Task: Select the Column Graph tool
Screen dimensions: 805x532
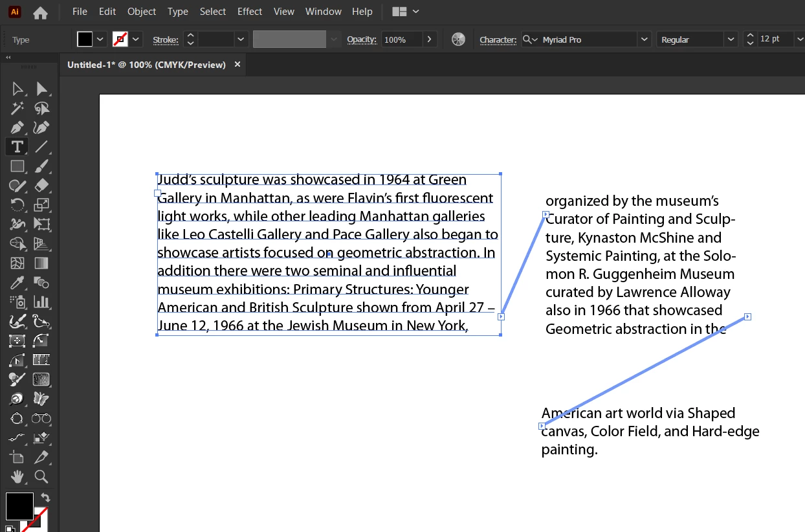Action: [x=41, y=302]
